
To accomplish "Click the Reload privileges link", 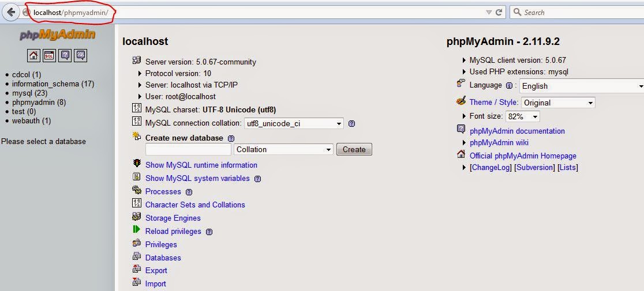I will pos(173,232).
